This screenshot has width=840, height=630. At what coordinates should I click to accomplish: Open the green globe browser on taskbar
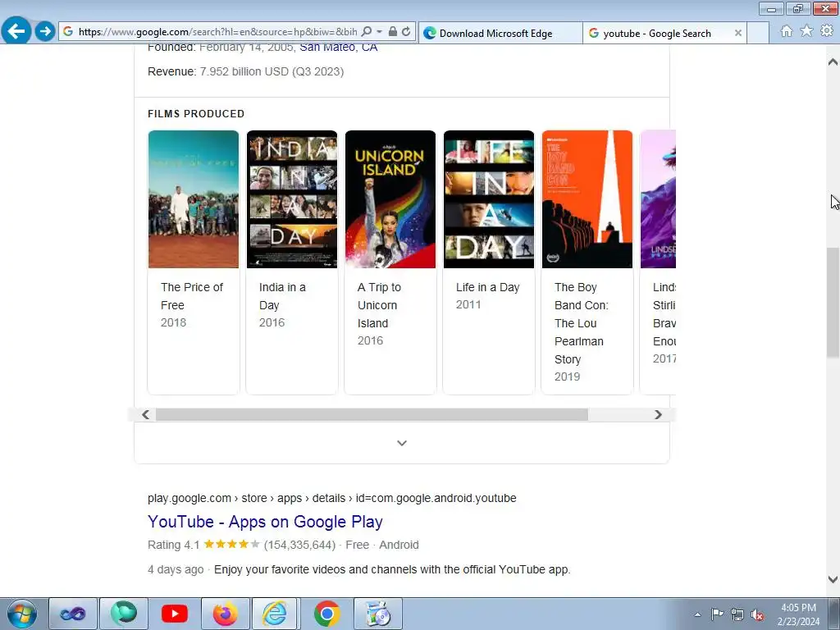(124, 614)
